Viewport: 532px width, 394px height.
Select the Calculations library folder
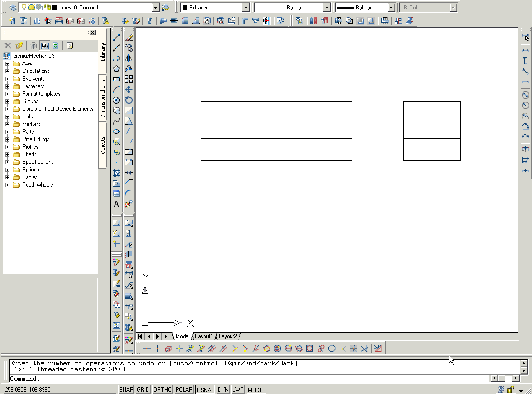coord(36,71)
